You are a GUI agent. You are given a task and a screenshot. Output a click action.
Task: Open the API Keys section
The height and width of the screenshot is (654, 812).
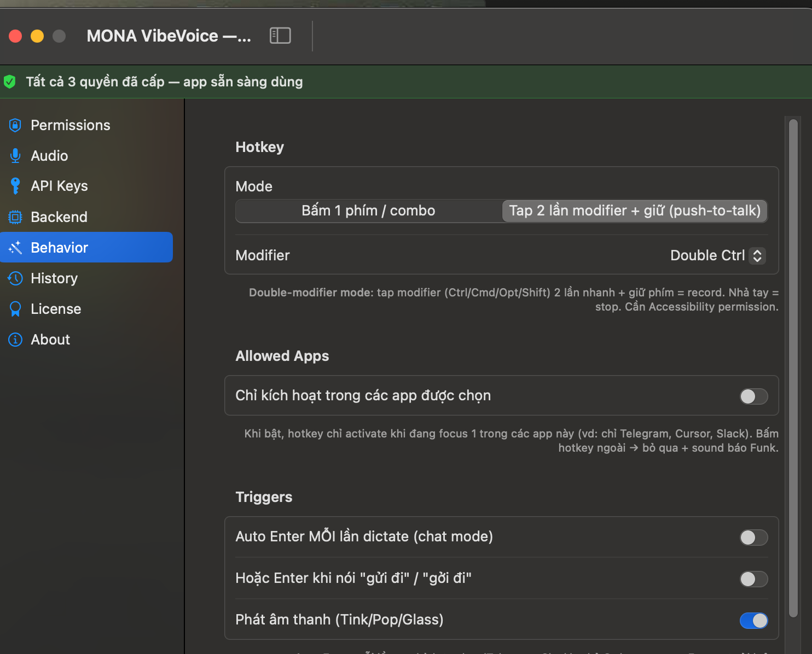tap(86, 186)
